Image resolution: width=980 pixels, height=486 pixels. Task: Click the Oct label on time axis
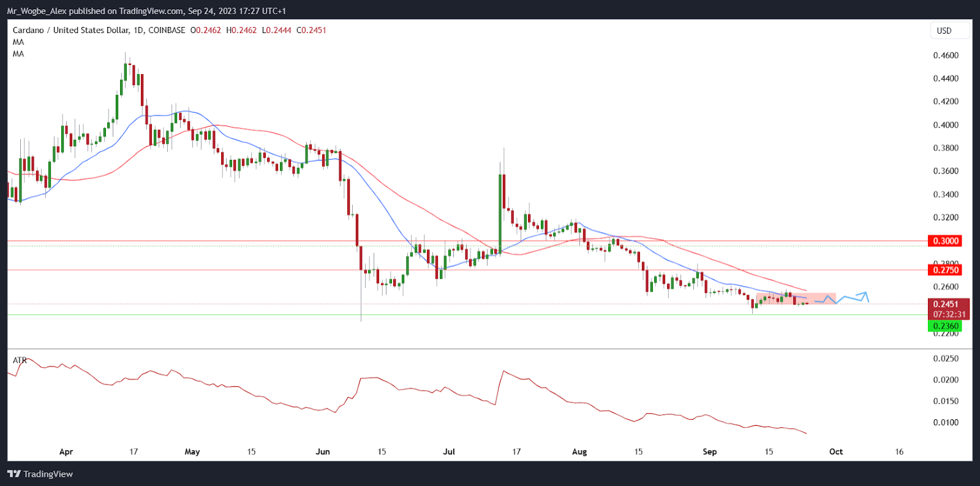(835, 452)
